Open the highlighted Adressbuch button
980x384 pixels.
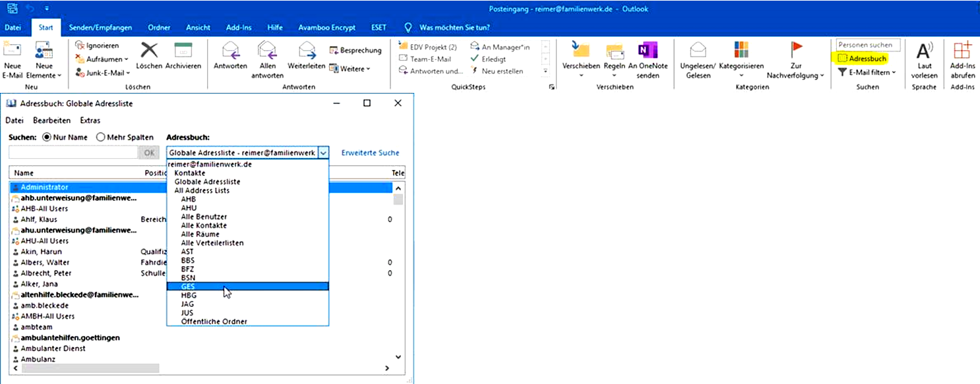[x=862, y=59]
